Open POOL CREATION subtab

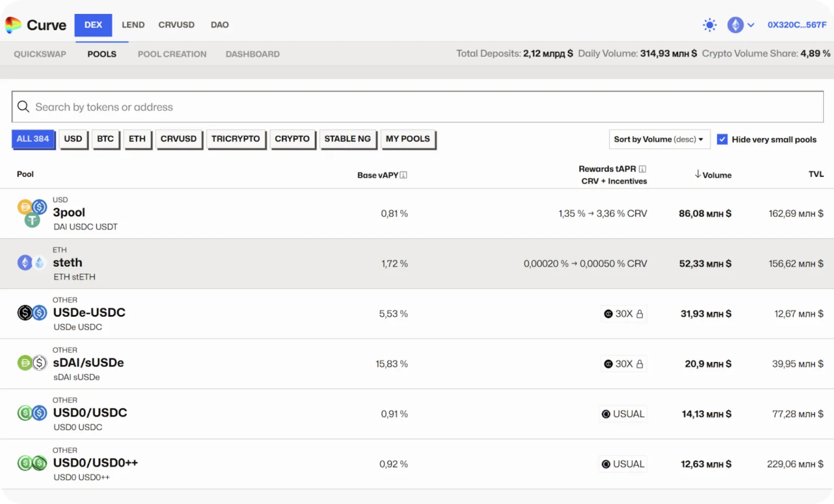click(x=172, y=54)
